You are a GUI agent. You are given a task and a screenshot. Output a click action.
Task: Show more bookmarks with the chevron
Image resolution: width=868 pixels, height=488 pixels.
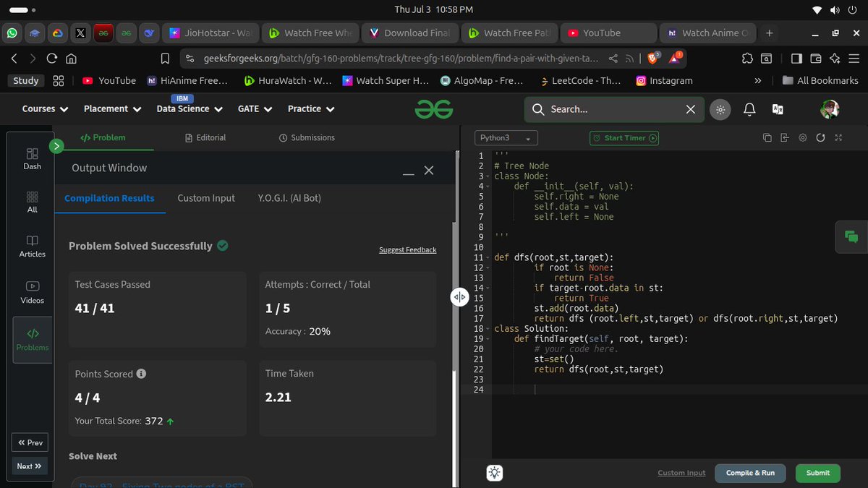click(758, 81)
